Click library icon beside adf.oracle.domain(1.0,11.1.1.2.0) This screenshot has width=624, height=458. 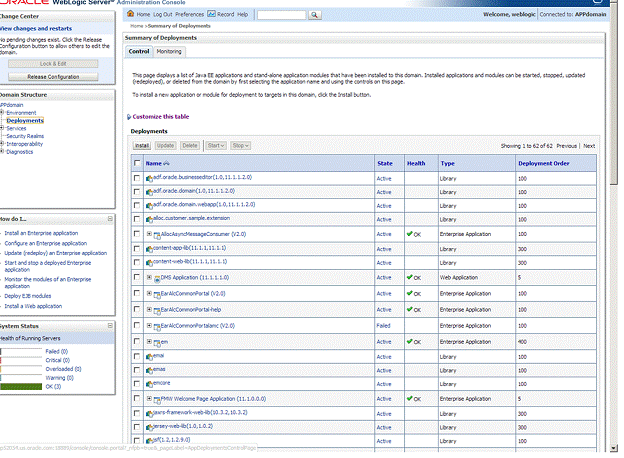[x=150, y=192]
